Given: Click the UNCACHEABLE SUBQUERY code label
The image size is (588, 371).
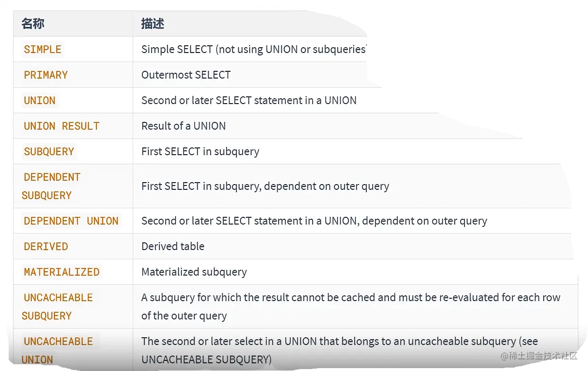Looking at the screenshot, I should [58, 306].
